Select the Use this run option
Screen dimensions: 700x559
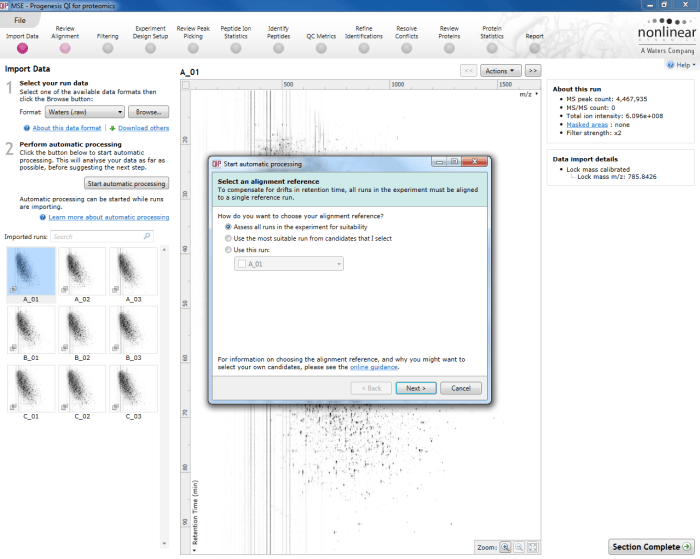[x=228, y=250]
